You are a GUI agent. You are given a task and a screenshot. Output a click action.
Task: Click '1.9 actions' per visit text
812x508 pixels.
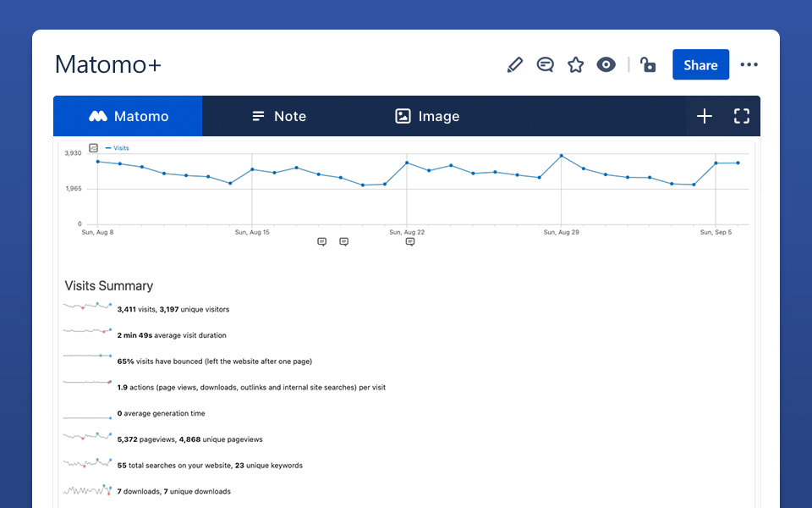(251, 387)
